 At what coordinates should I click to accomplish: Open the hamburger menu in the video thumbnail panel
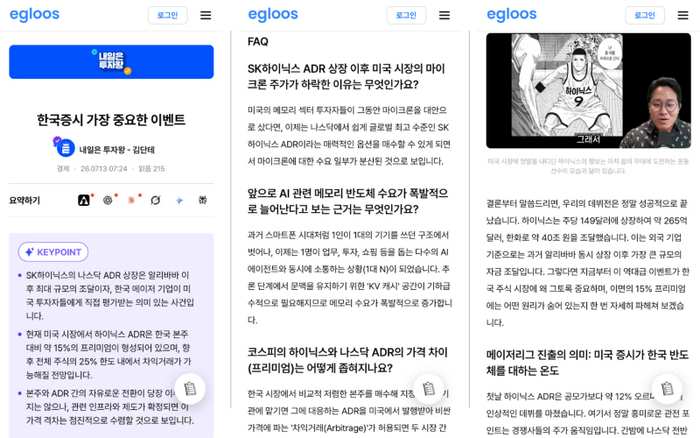click(x=683, y=15)
